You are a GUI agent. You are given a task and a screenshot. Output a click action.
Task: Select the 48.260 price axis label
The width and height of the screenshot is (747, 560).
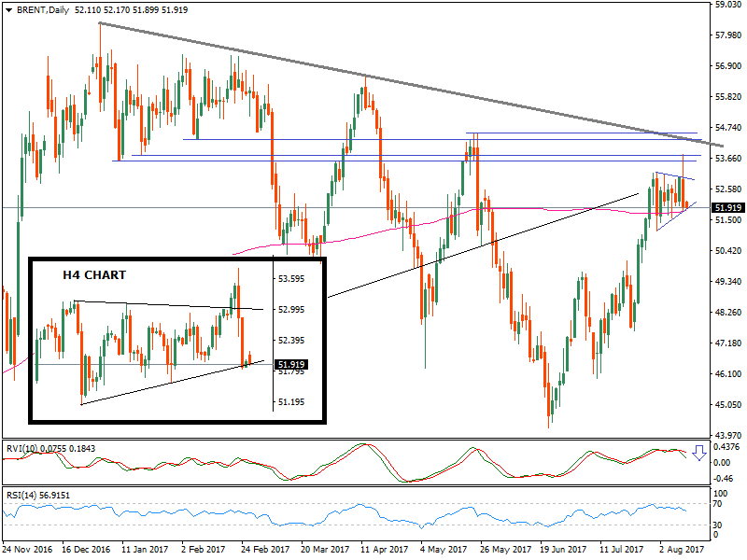click(728, 313)
